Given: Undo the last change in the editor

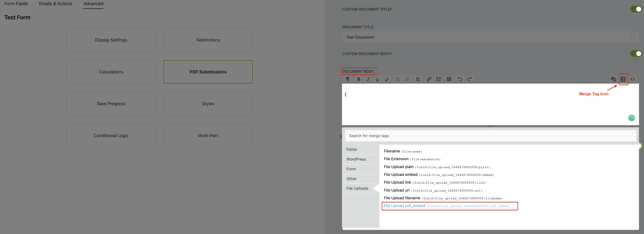Looking at the screenshot, I should [x=460, y=79].
